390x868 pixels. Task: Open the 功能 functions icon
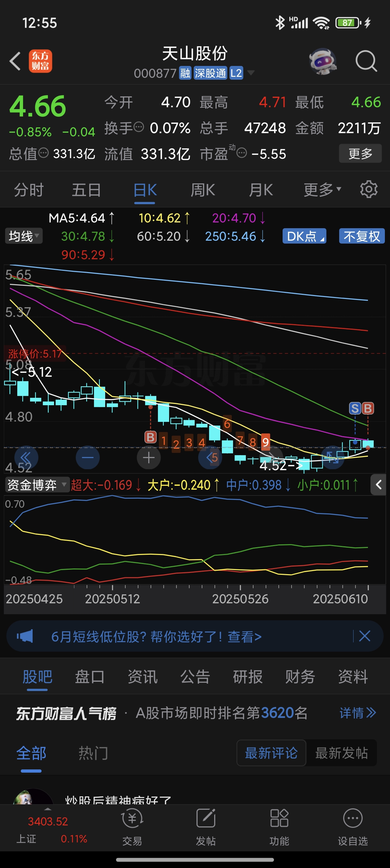[279, 827]
